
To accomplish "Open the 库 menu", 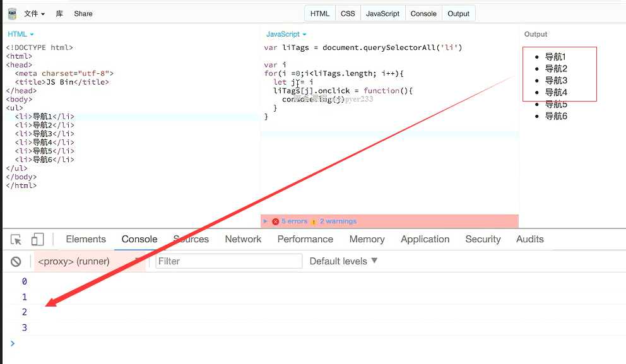I will point(59,14).
